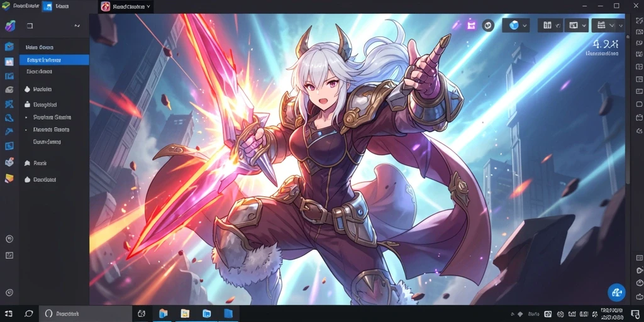
Task: Toggle the dark circular button in top toolbar
Action: click(x=488, y=25)
